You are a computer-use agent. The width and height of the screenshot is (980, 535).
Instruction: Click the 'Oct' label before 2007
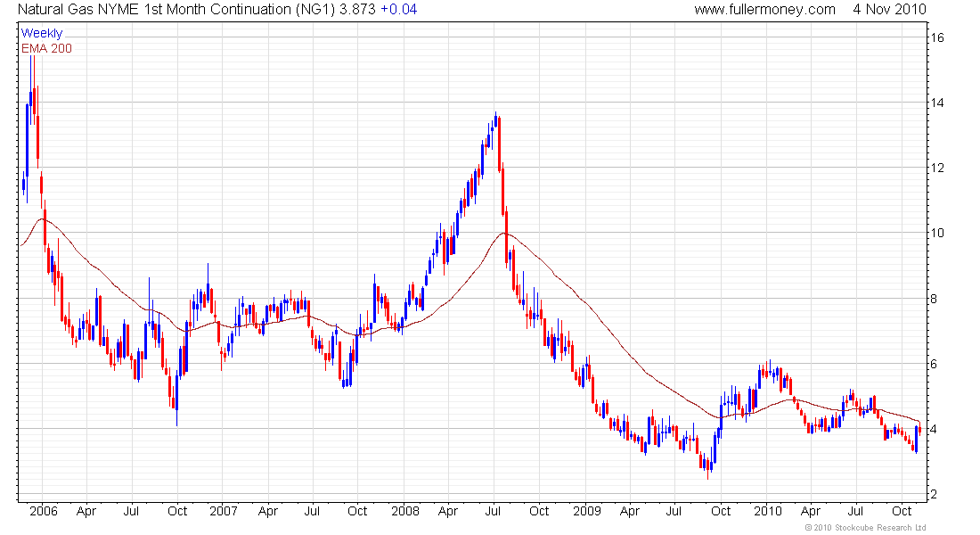pyautogui.click(x=177, y=511)
